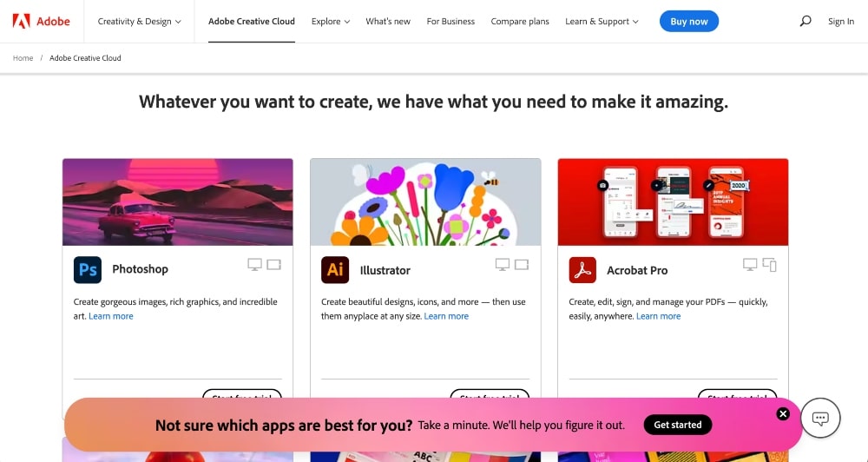The image size is (868, 462).
Task: Click the Photoshop Ps app icon
Action: pos(88,270)
